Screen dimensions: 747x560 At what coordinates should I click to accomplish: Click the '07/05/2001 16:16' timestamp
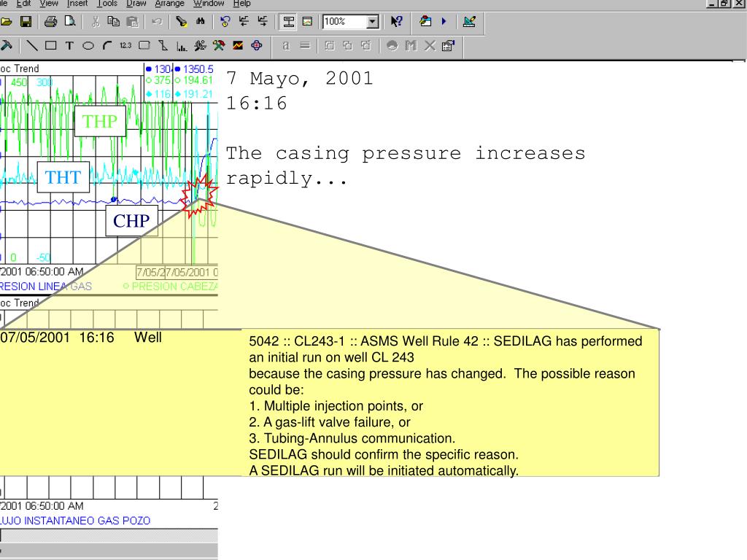click(57, 338)
